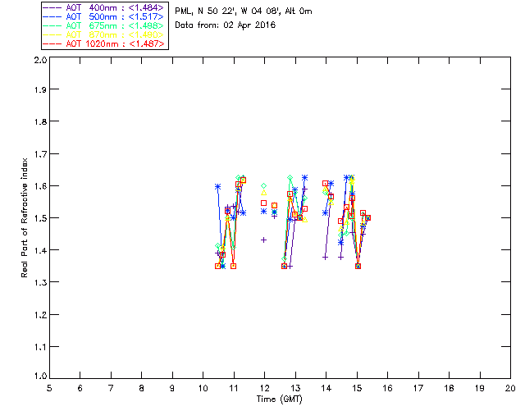Click the 'Data from: 02 Apr 2016' label
This screenshot has width=525, height=420.
coord(226,25)
